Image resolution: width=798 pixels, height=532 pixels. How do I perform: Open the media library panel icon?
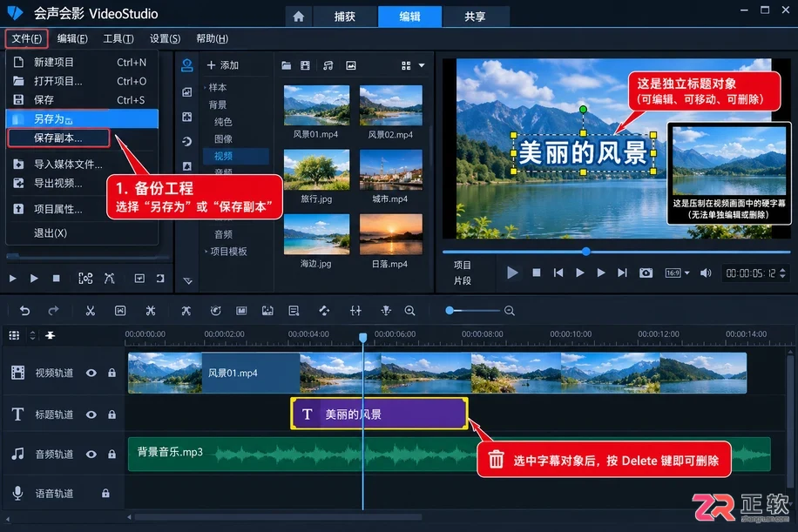tap(187, 65)
